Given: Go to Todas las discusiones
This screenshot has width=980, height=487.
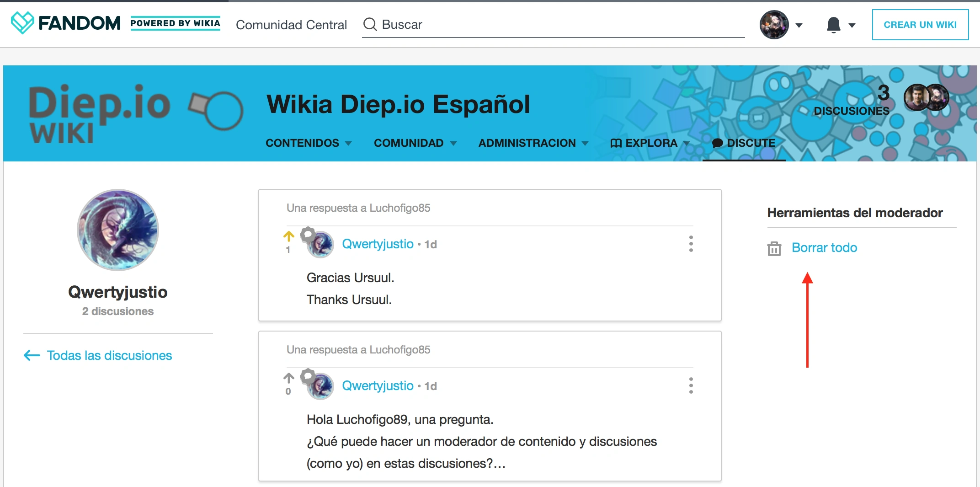Looking at the screenshot, I should point(109,355).
